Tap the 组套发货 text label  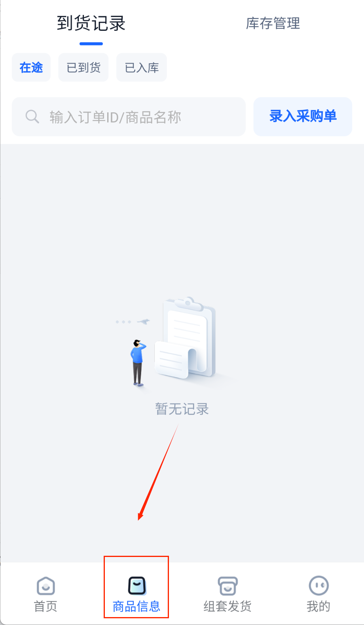click(x=227, y=606)
